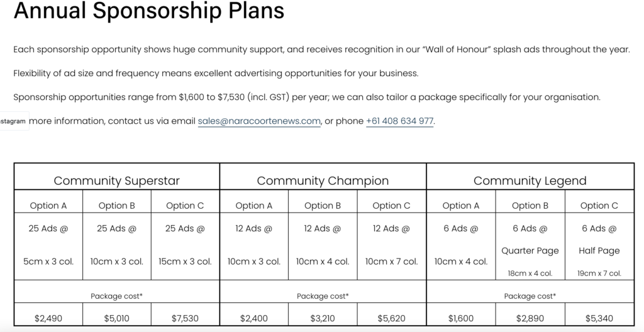This screenshot has width=644, height=332.
Task: Click the Half Page ad size cell
Action: [599, 250]
